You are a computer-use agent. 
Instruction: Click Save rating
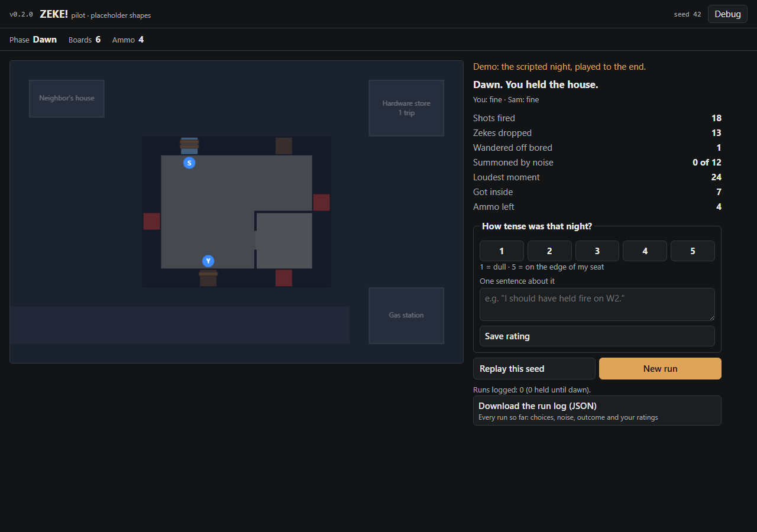point(597,336)
